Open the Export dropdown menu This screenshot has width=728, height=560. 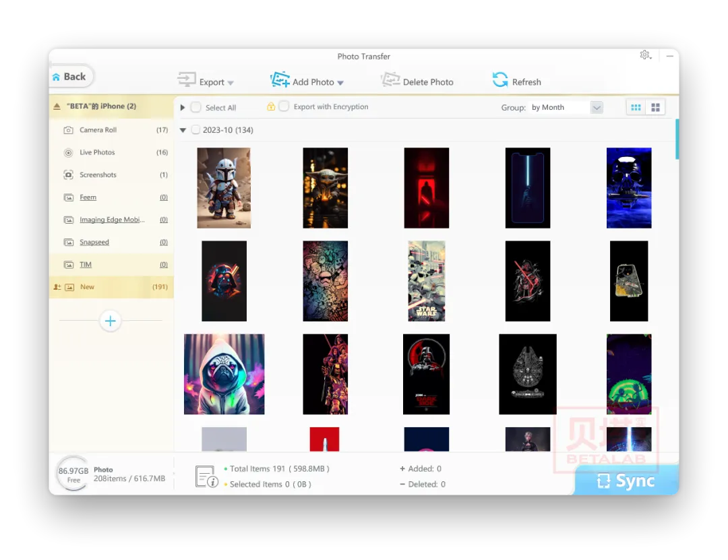[231, 83]
